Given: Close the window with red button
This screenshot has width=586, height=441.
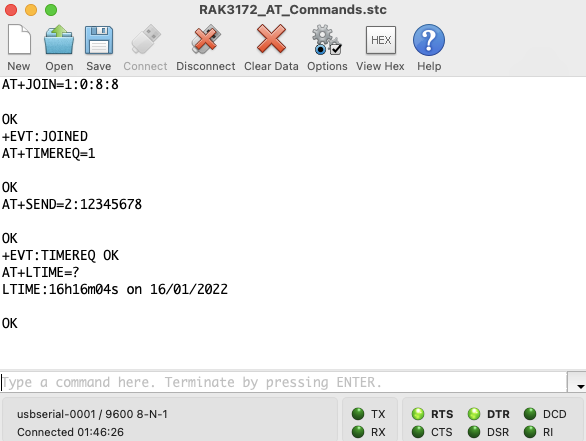Looking at the screenshot, I should click(11, 10).
